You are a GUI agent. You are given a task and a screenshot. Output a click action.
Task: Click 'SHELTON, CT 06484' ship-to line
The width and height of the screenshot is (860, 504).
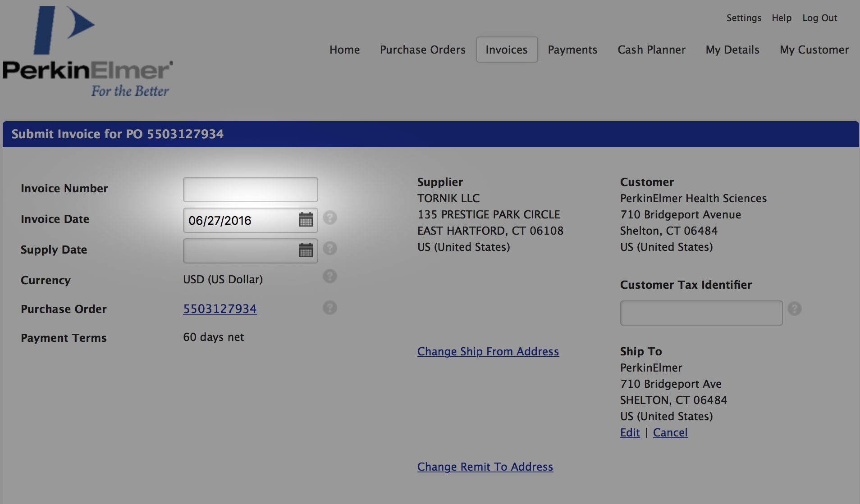click(x=673, y=400)
